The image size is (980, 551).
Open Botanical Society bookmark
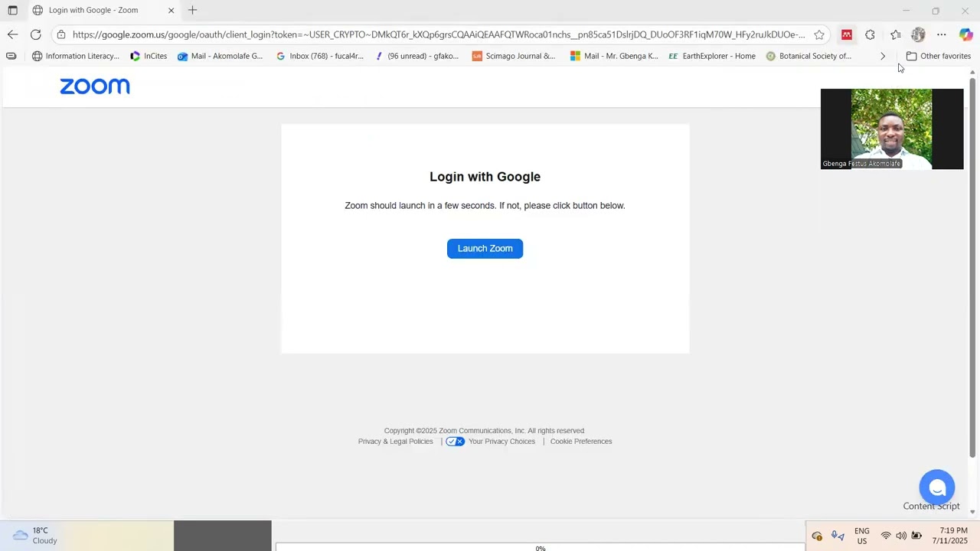pyautogui.click(x=808, y=56)
